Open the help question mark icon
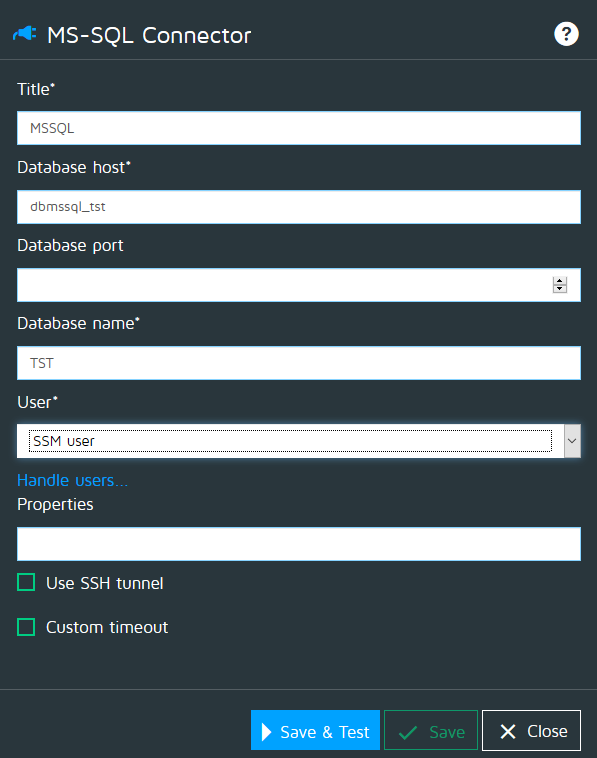The height and width of the screenshot is (758, 597). pyautogui.click(x=566, y=34)
